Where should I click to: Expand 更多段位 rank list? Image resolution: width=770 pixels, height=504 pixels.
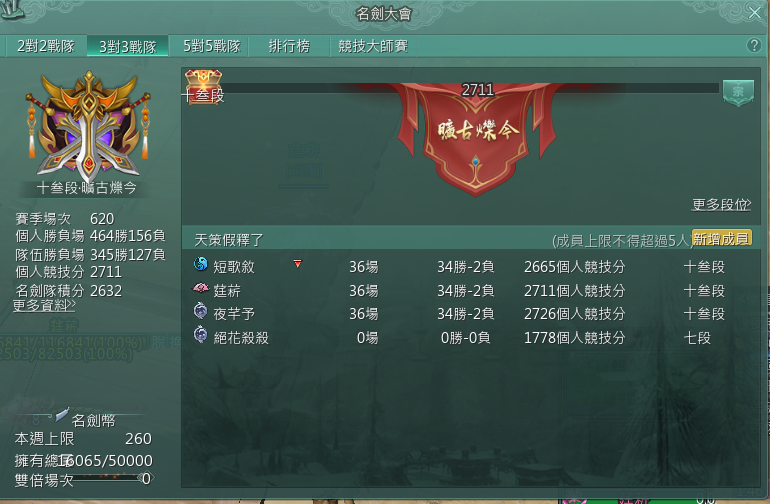[721, 204]
